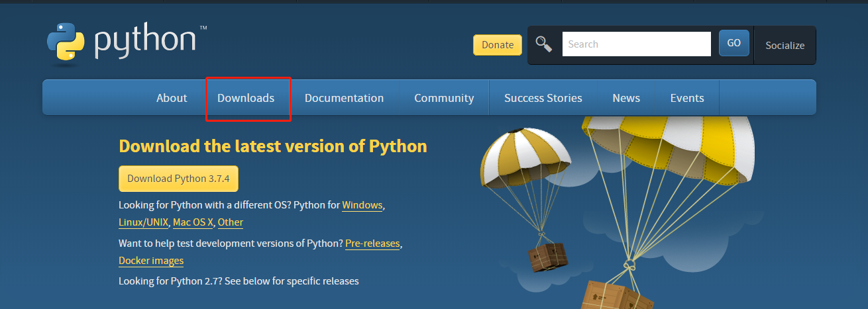Open the Socialize menu
Viewport: 868px width, 309px height.
tap(785, 46)
